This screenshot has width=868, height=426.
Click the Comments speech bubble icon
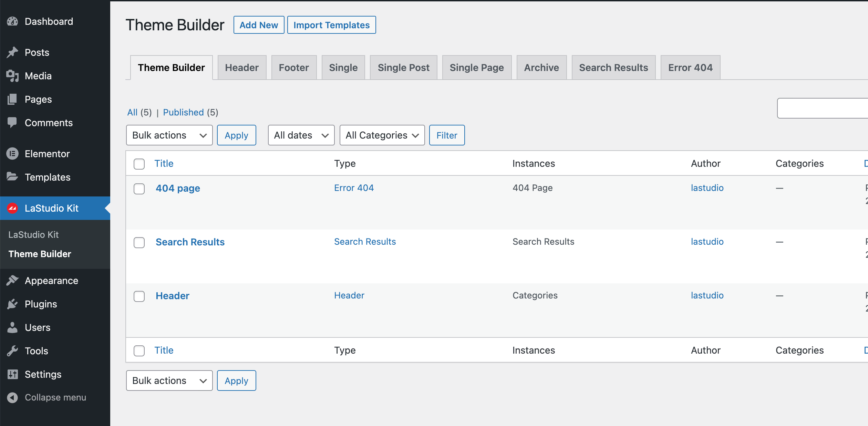[x=12, y=123]
